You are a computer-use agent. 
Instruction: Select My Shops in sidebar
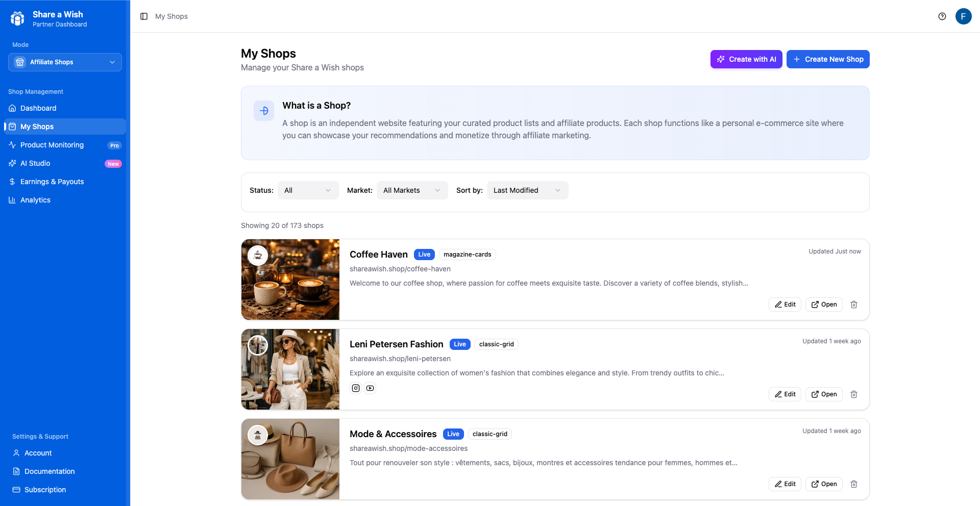(65, 127)
